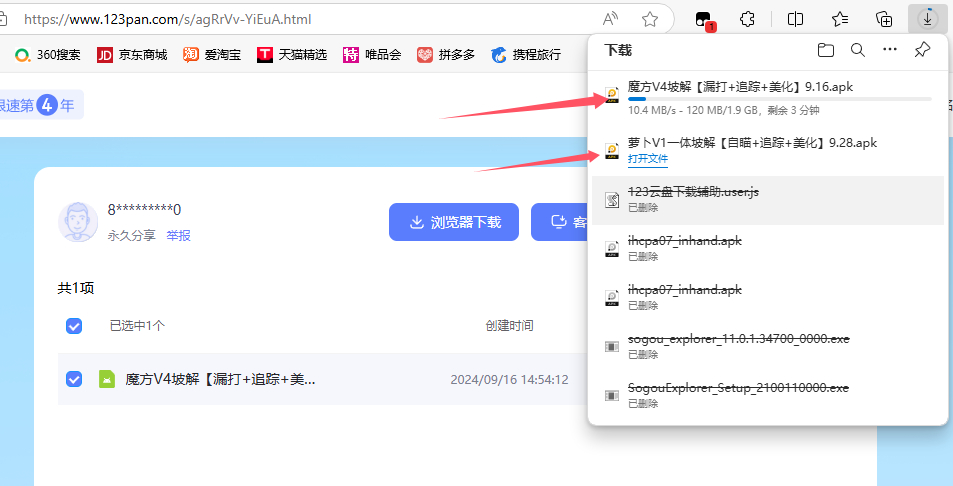Click the user avatar image
This screenshot has width=953, height=486.
point(78,222)
